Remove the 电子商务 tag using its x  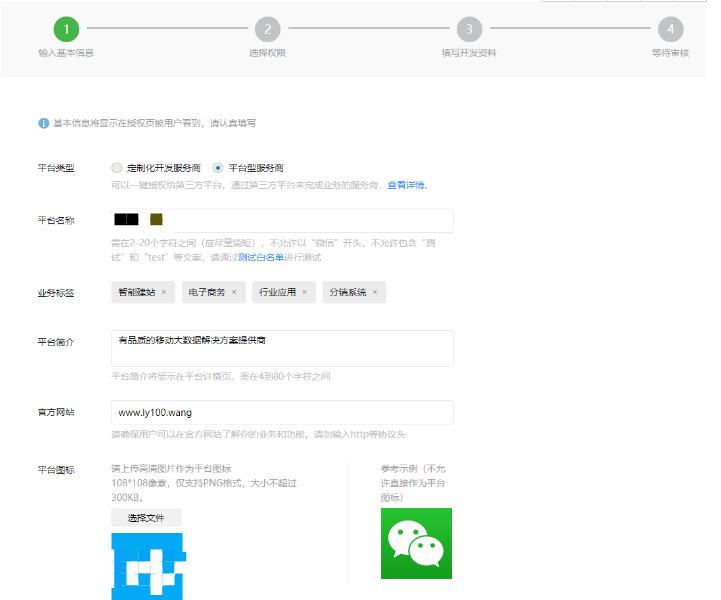tap(234, 292)
